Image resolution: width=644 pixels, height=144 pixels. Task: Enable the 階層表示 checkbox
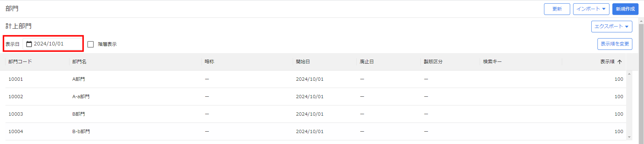pyautogui.click(x=91, y=44)
